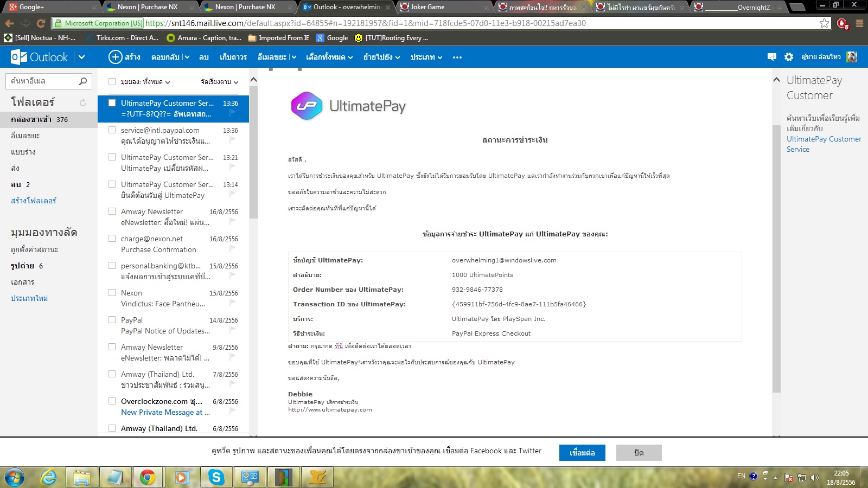
Task: Click the plus icon to create new mail
Action: click(115, 57)
